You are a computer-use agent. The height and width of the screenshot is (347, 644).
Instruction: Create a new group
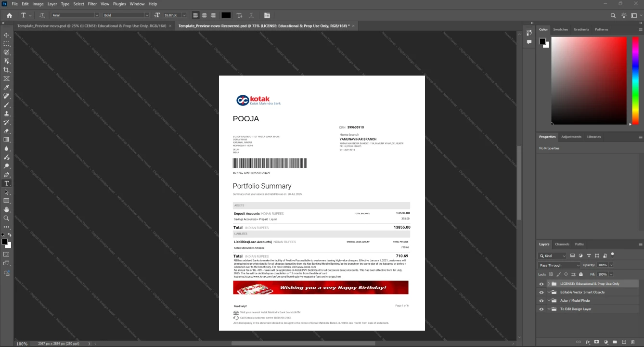click(x=615, y=342)
